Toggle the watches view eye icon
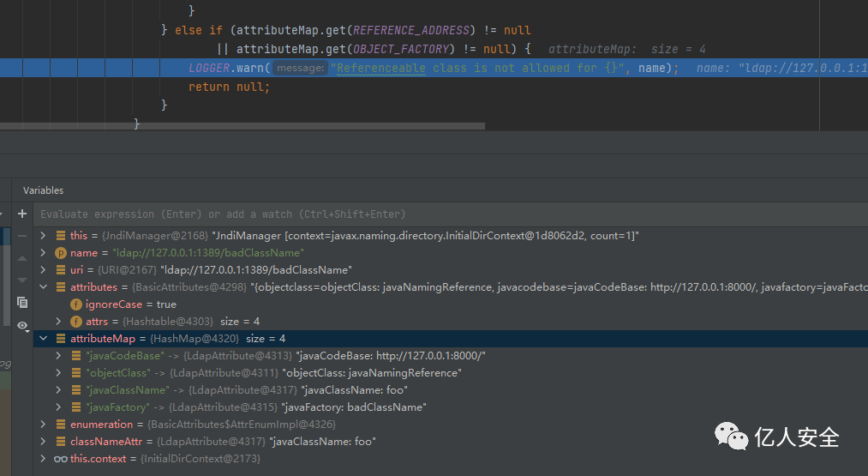This screenshot has height=476, width=868. 22,325
